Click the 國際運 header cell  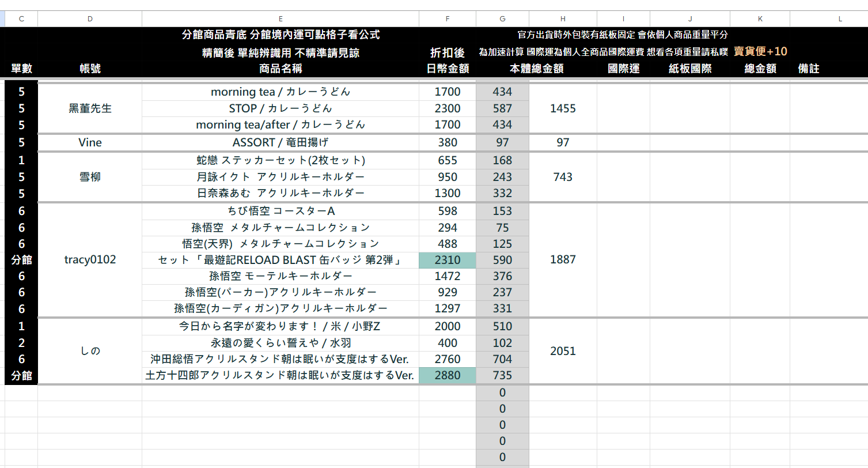click(x=624, y=69)
